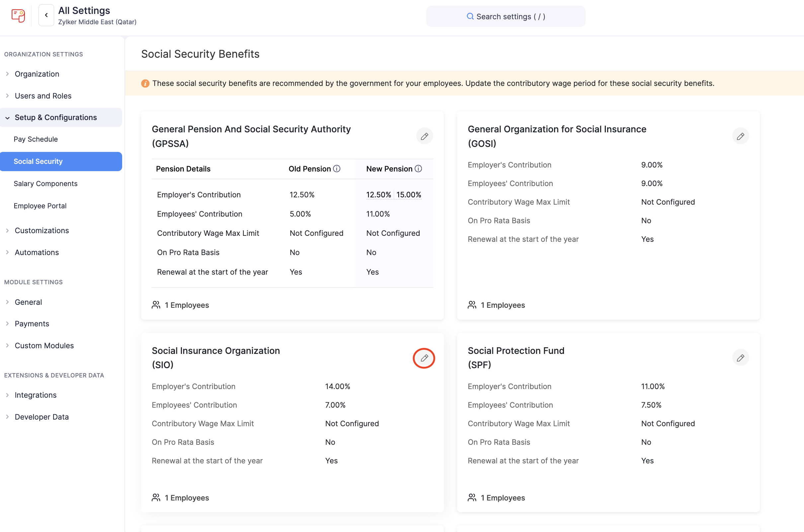Screen dimensions: 804x532
Task: Click the Old Pension info icon
Action: pyautogui.click(x=337, y=168)
